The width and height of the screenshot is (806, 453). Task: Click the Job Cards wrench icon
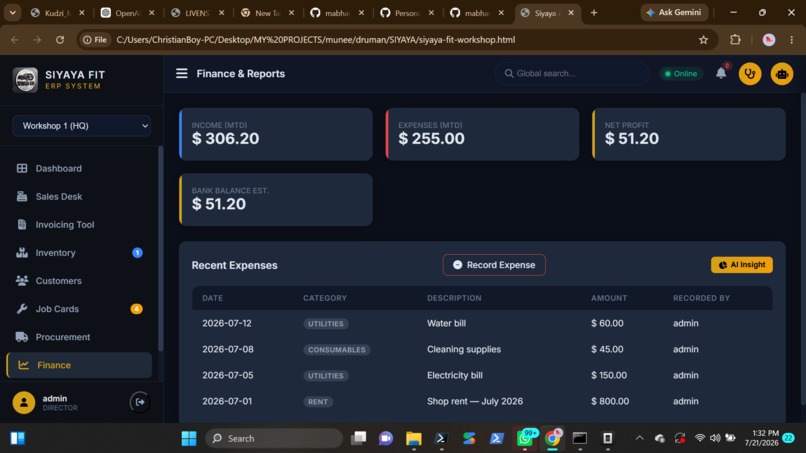pos(22,309)
